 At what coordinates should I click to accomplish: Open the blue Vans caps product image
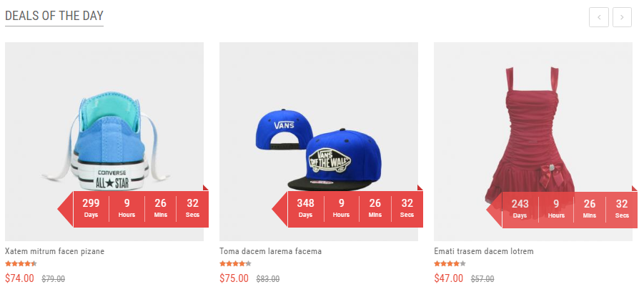tap(319, 142)
